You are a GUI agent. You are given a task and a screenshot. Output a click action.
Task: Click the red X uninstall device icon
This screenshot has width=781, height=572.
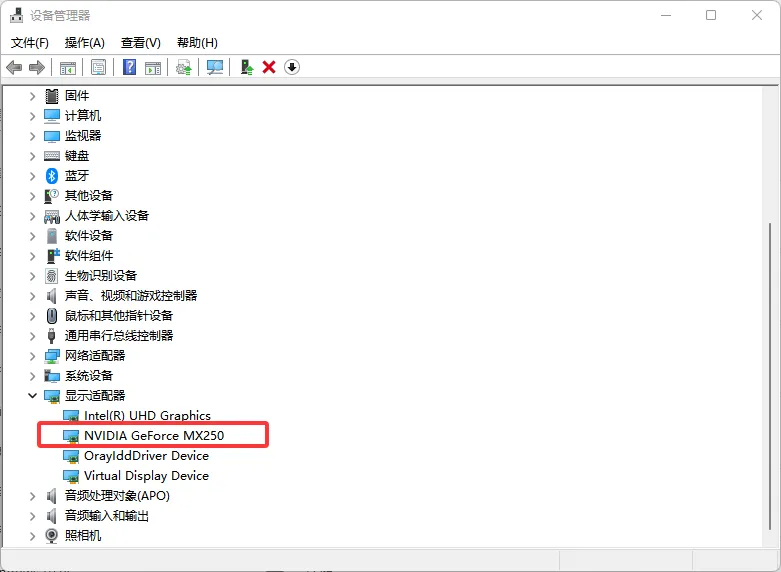[x=269, y=67]
